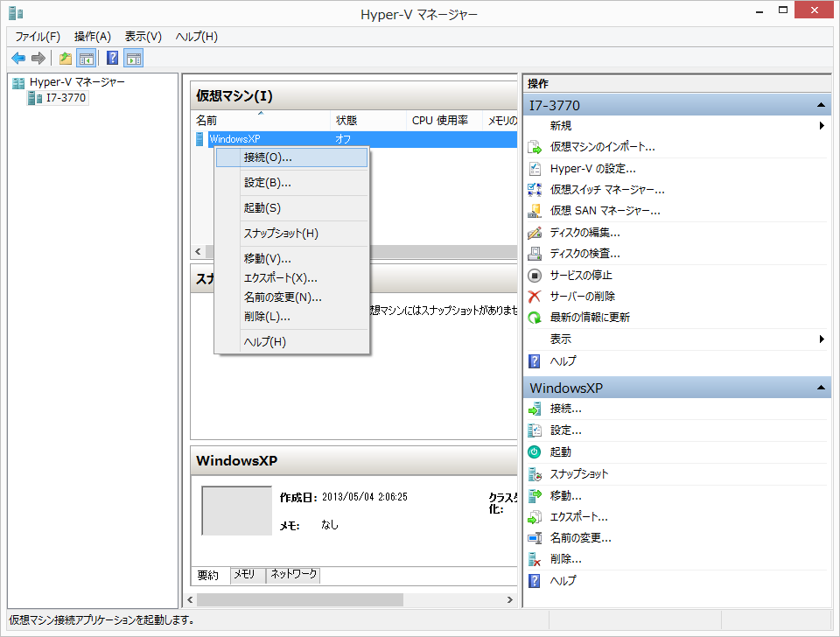
Task: Toggle the console tree pane icon
Action: [87, 58]
